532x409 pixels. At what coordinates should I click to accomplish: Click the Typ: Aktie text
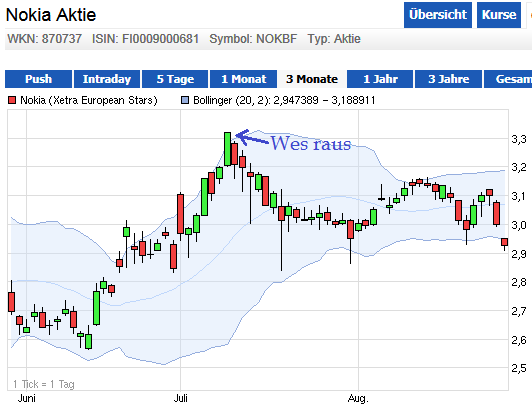334,39
